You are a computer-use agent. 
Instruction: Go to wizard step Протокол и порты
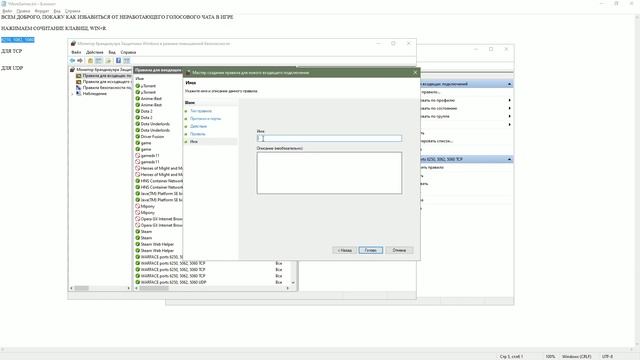(205, 118)
